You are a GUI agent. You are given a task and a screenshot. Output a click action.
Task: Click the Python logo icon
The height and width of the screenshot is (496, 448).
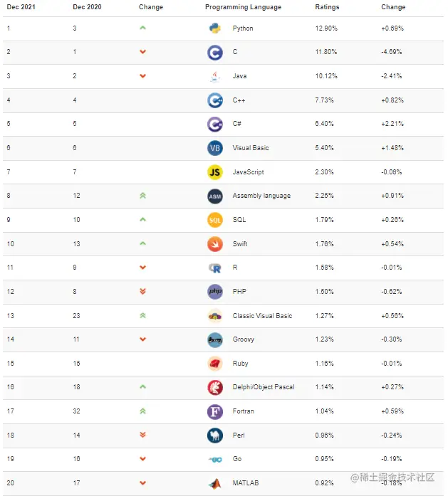(215, 28)
